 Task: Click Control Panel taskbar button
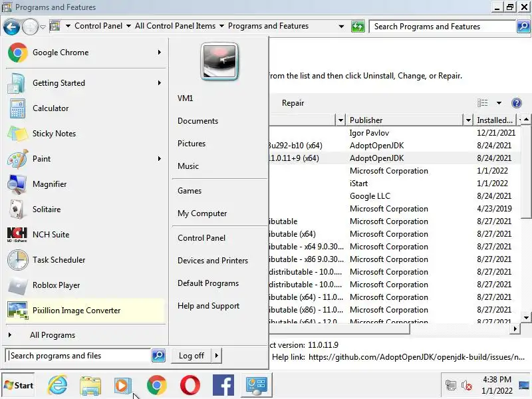pos(257,385)
